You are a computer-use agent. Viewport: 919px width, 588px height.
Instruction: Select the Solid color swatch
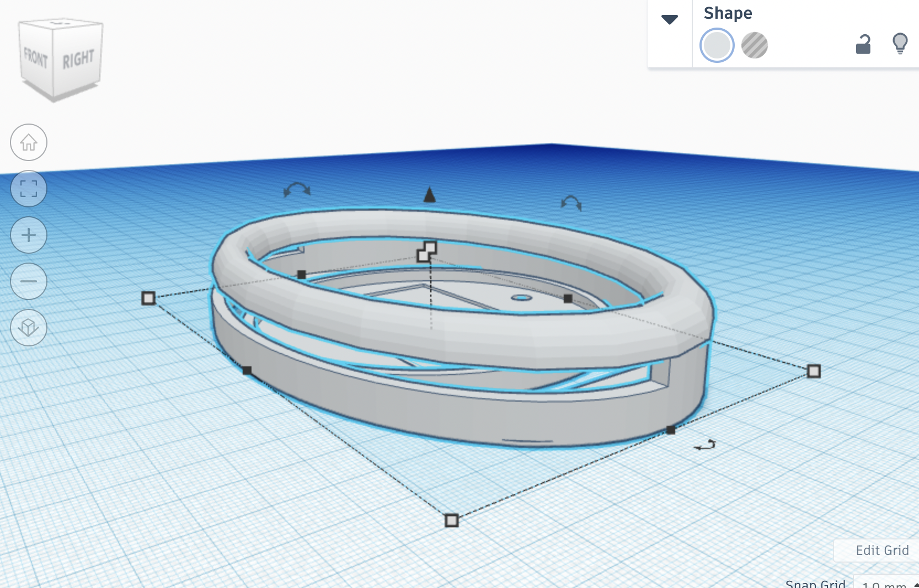click(717, 45)
